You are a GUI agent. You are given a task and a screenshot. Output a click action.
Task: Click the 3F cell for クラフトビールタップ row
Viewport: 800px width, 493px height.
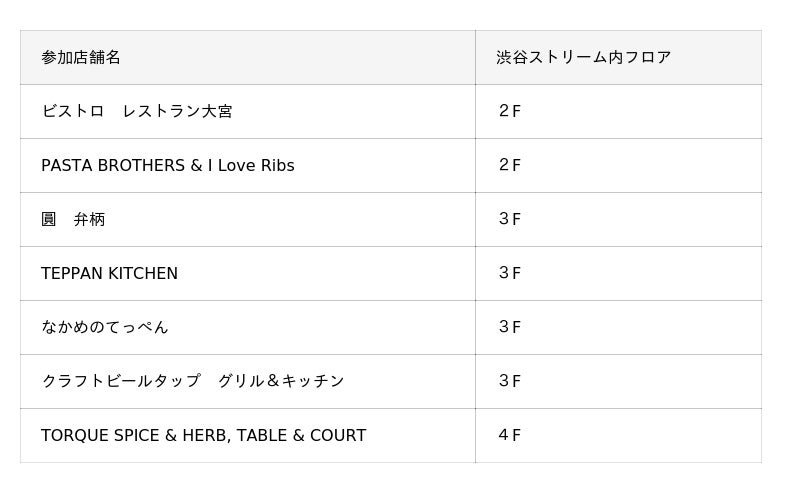coord(509,381)
